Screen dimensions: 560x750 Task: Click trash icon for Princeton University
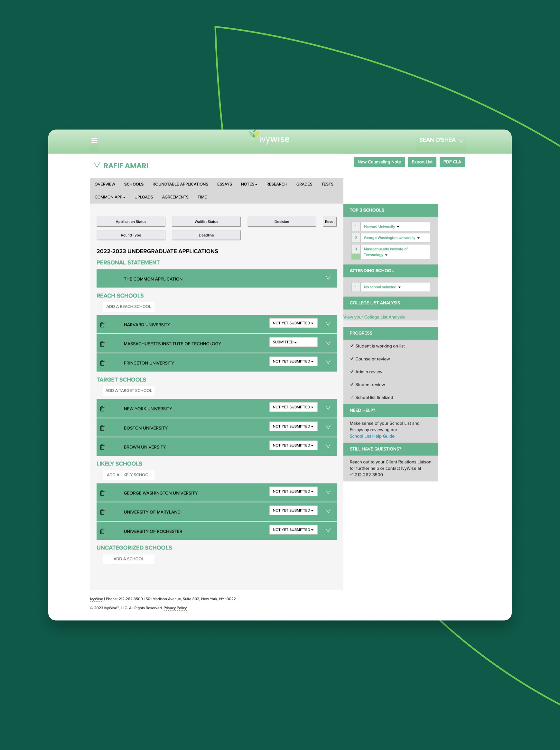102,363
